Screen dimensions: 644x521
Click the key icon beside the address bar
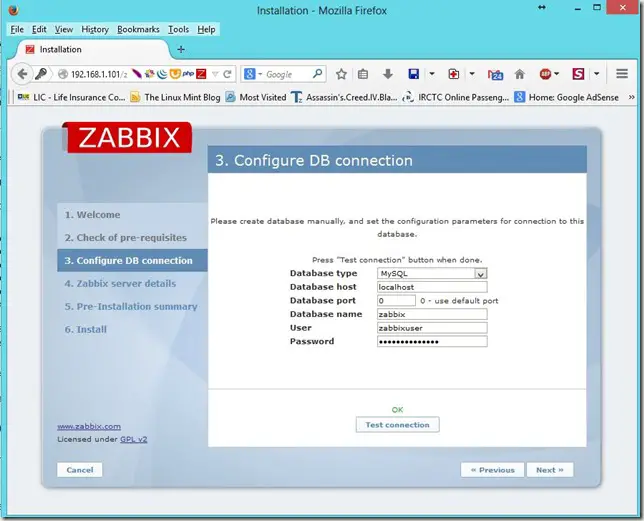pos(41,74)
